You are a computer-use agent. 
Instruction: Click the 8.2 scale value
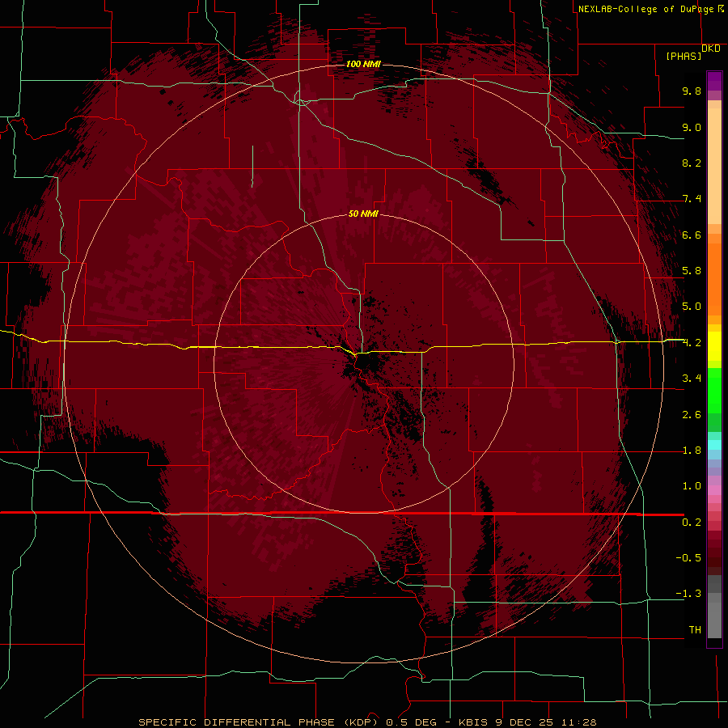pyautogui.click(x=692, y=163)
